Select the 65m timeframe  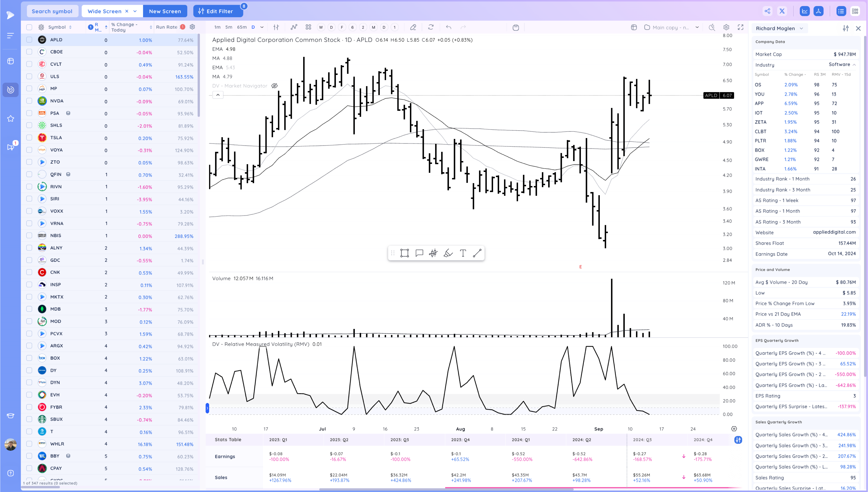241,27
